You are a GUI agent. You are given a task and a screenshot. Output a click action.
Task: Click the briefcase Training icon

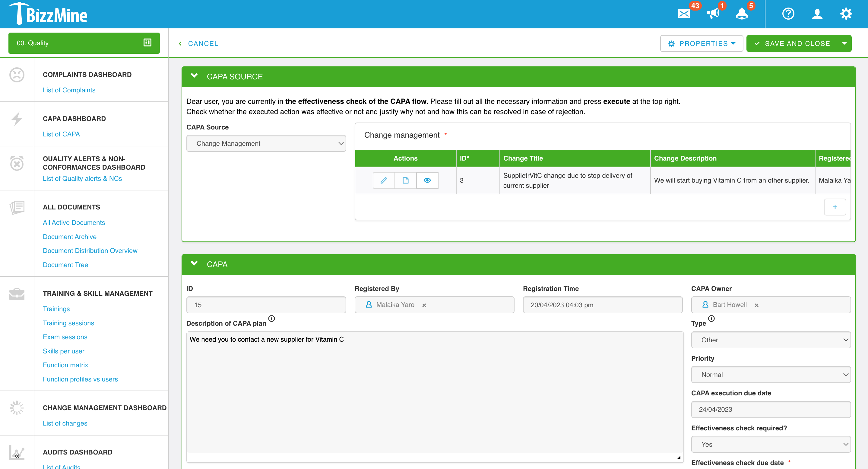pos(17,294)
